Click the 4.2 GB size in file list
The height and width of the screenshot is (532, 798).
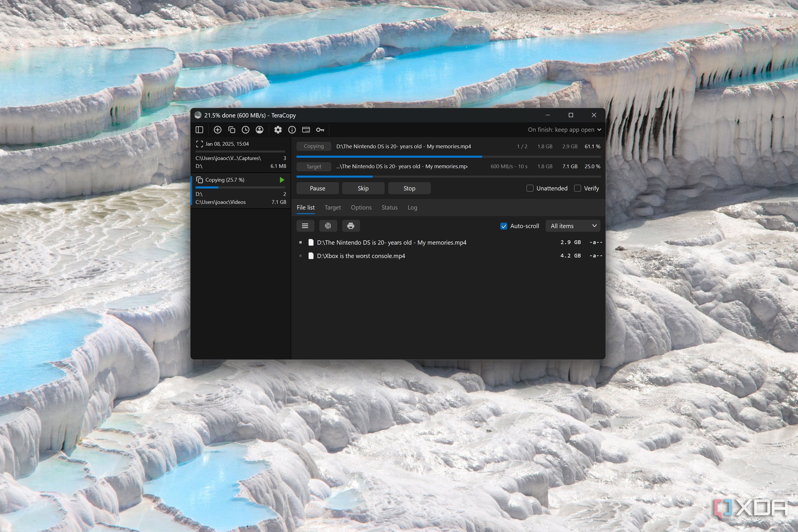570,255
